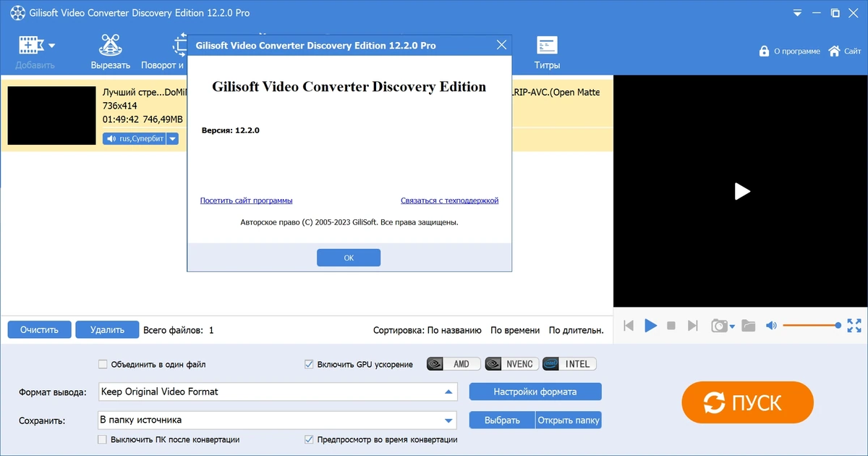Take a snapshot with camera icon
Viewport: 868px width, 456px height.
(719, 326)
